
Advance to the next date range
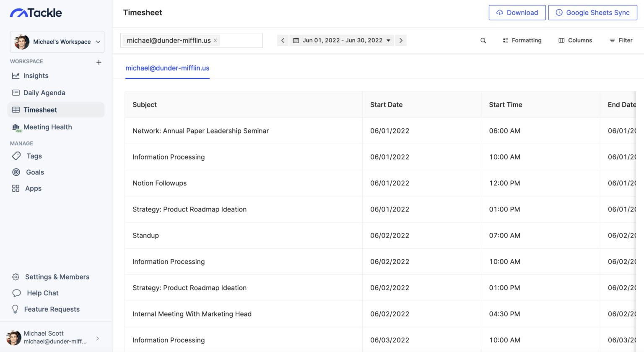pyautogui.click(x=401, y=41)
